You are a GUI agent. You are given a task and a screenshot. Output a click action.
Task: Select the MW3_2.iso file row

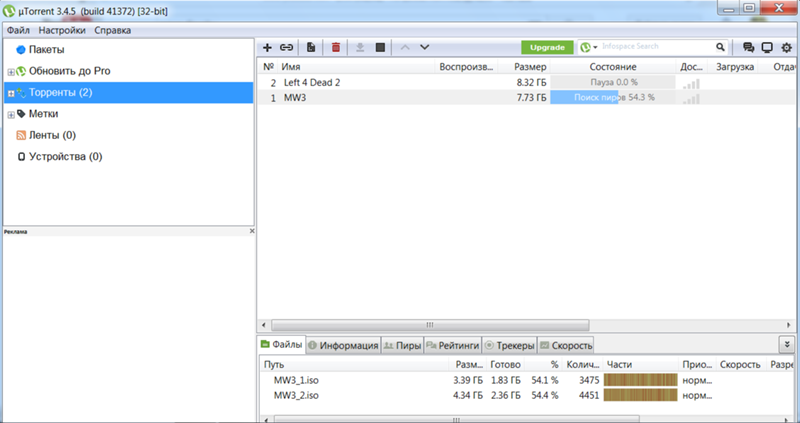(528, 395)
